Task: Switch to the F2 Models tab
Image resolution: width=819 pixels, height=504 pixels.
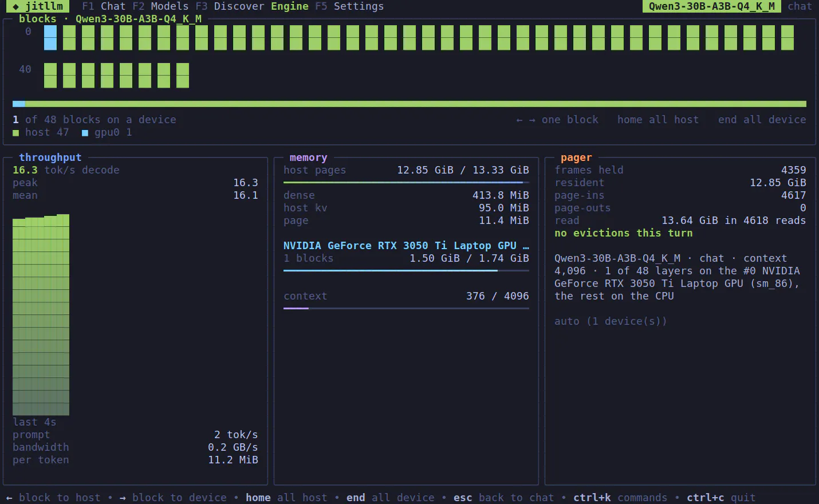Action: coord(160,6)
